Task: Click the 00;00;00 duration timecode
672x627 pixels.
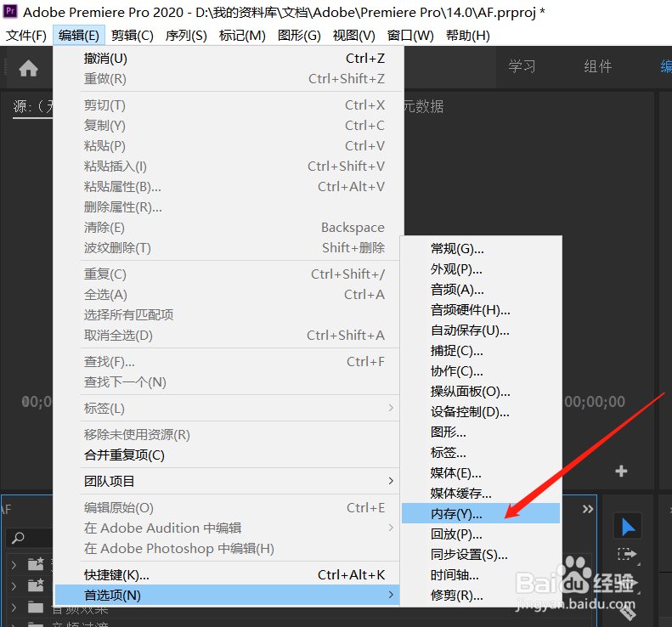Action: click(595, 402)
